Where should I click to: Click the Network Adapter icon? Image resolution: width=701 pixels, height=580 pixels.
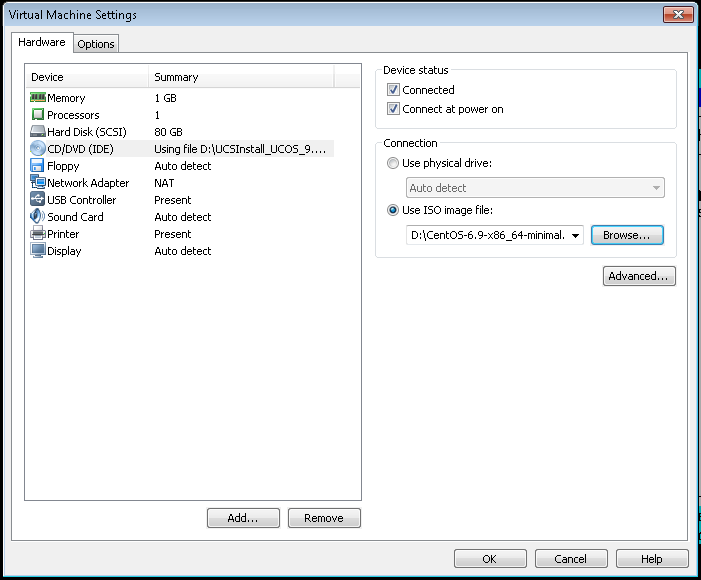pos(38,182)
